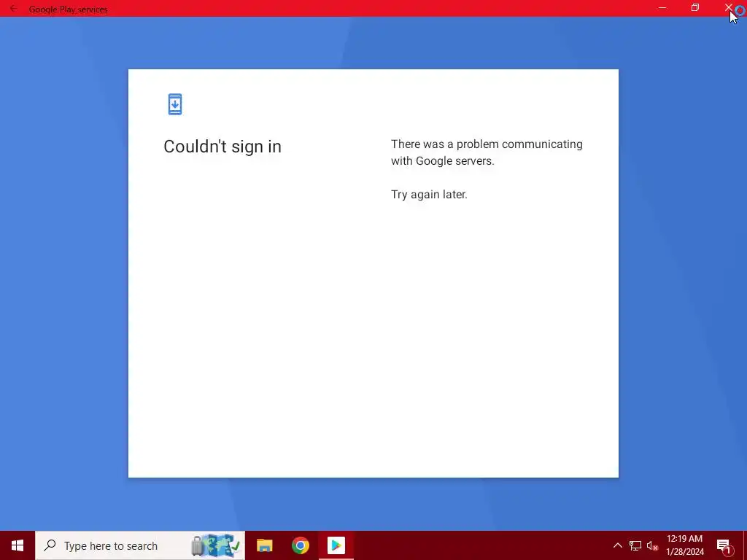Click the "Couldn't sign in" heading
Viewport: 747px width, 560px height.
[x=222, y=146]
